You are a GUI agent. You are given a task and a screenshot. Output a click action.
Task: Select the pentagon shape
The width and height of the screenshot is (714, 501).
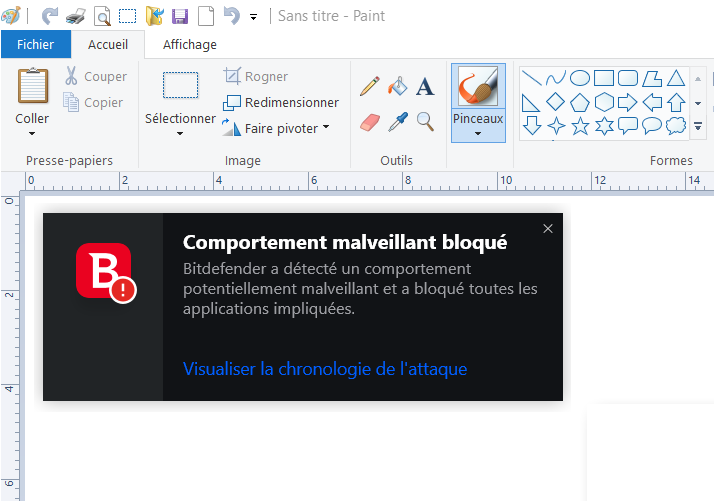click(x=580, y=102)
